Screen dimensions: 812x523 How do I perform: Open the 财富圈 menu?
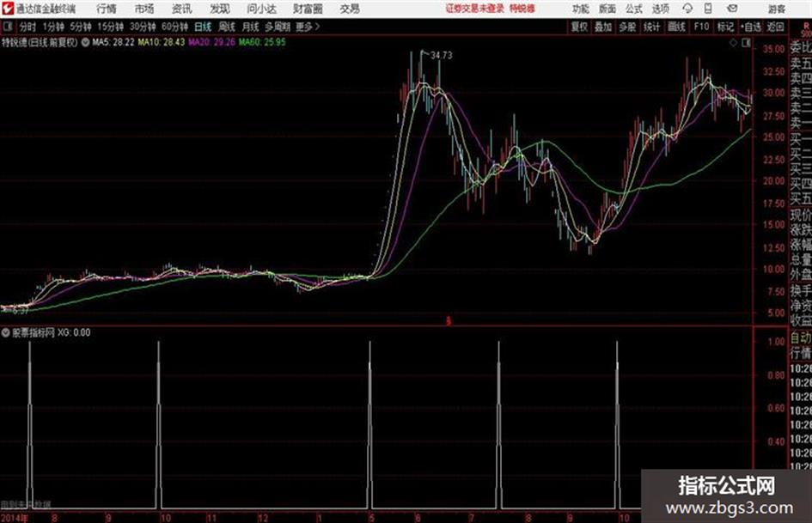308,9
